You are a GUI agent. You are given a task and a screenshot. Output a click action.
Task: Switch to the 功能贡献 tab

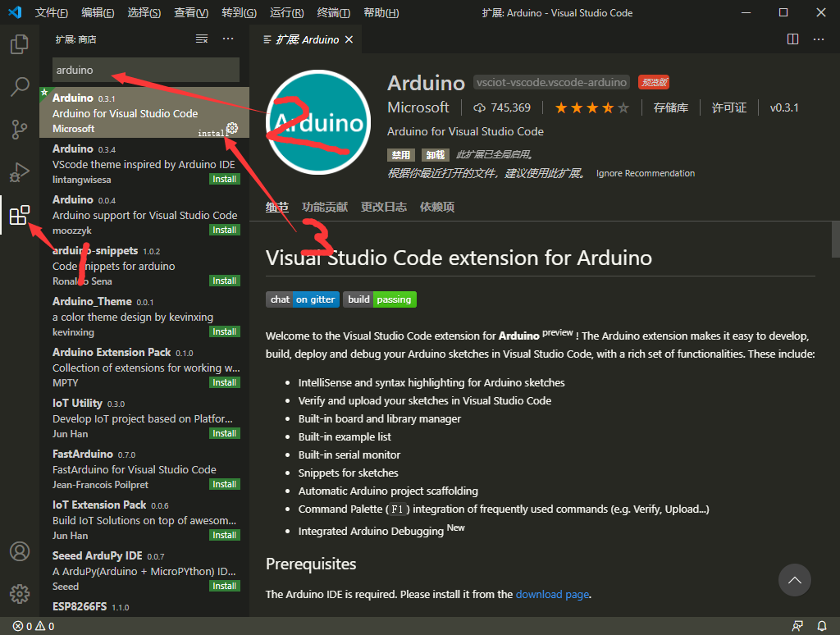pos(324,207)
